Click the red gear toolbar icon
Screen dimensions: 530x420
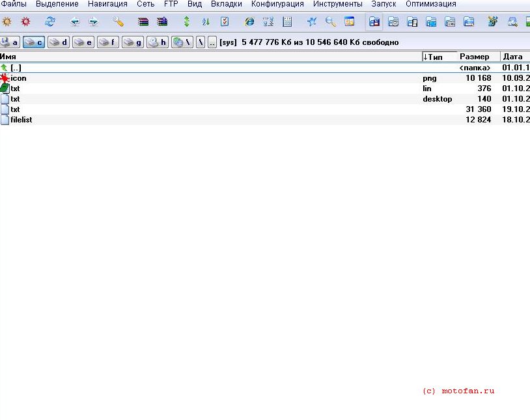25,22
